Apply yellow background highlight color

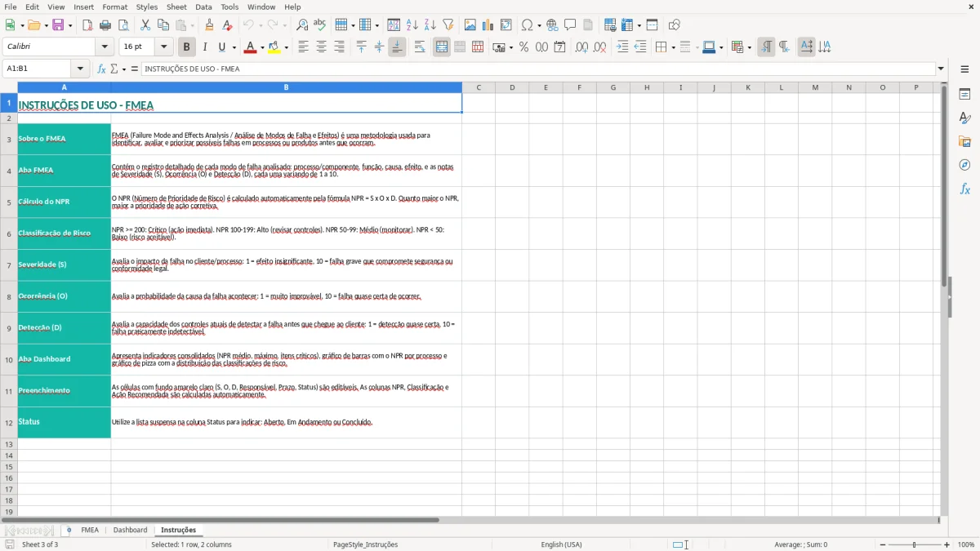[274, 47]
